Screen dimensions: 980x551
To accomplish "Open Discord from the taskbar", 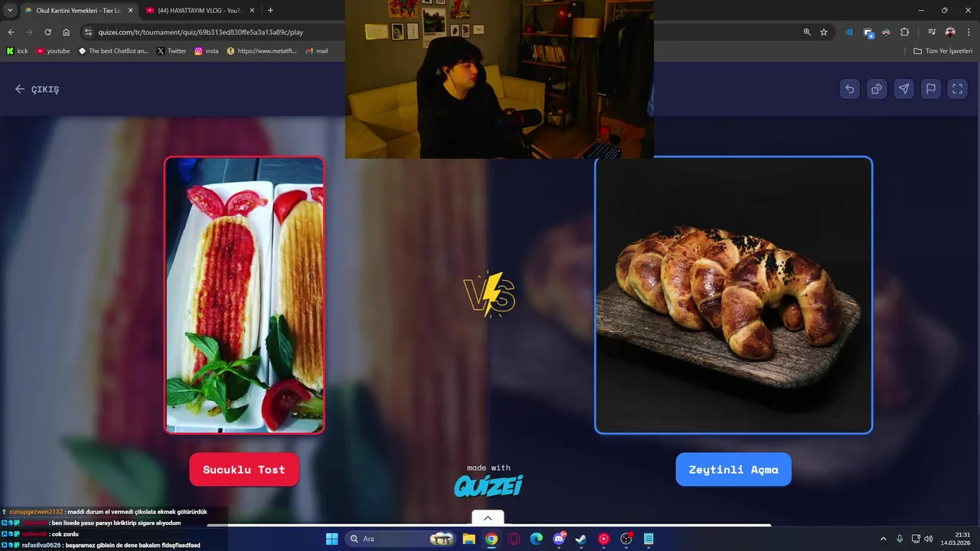I will 559,539.
